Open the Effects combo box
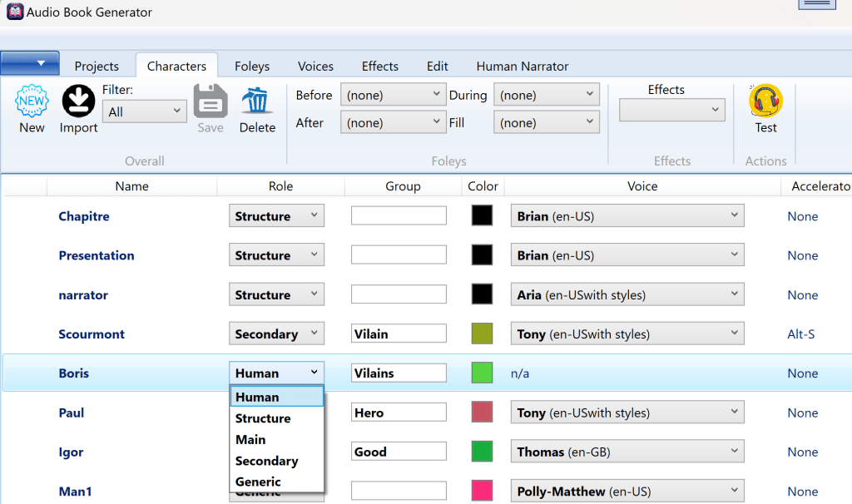 click(671, 110)
